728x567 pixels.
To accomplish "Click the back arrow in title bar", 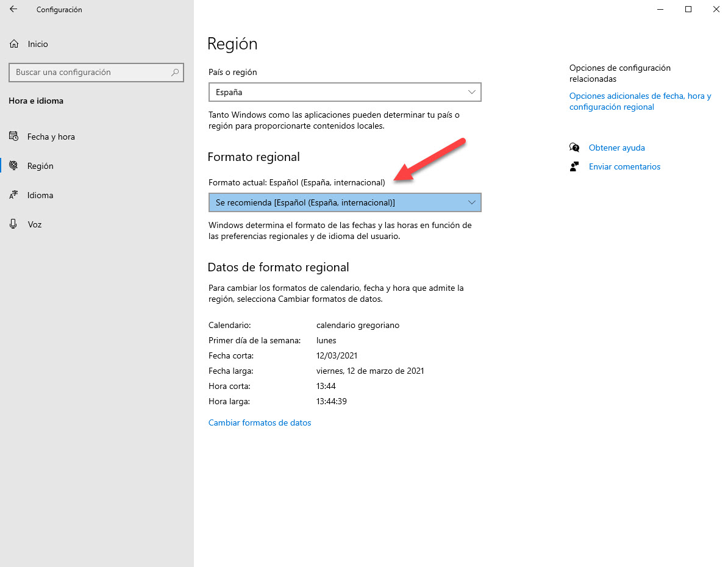I will coord(12,9).
